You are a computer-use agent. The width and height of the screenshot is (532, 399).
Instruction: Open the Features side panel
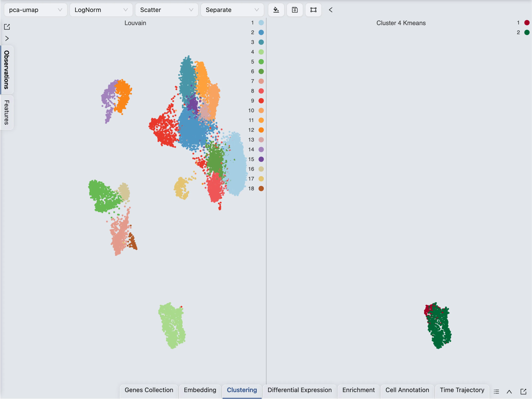(x=7, y=112)
